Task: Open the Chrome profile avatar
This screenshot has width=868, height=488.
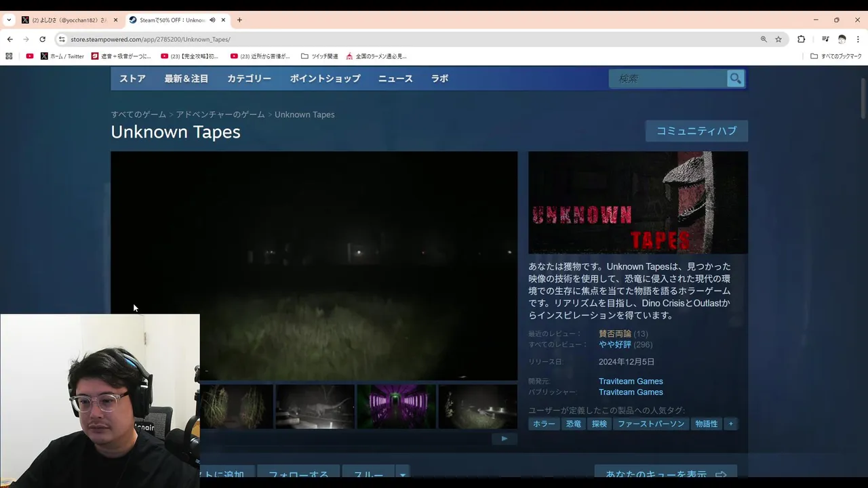Action: tap(842, 39)
